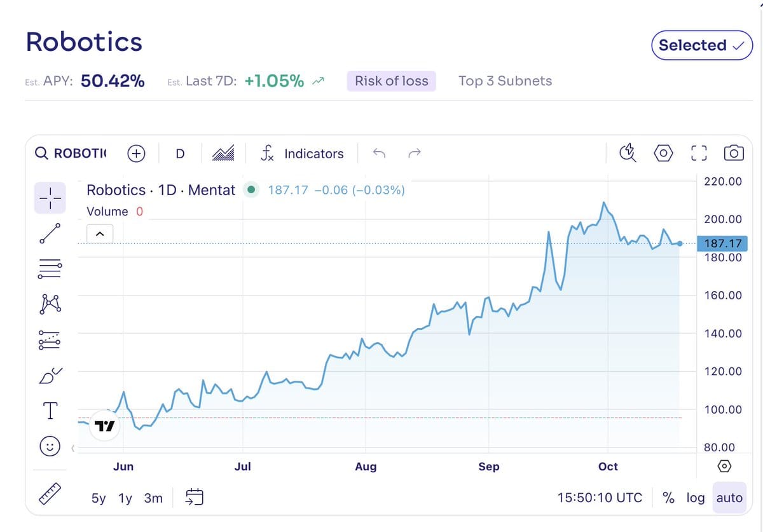763x532 pixels.
Task: Toggle percentage scale mode
Action: [x=668, y=498]
